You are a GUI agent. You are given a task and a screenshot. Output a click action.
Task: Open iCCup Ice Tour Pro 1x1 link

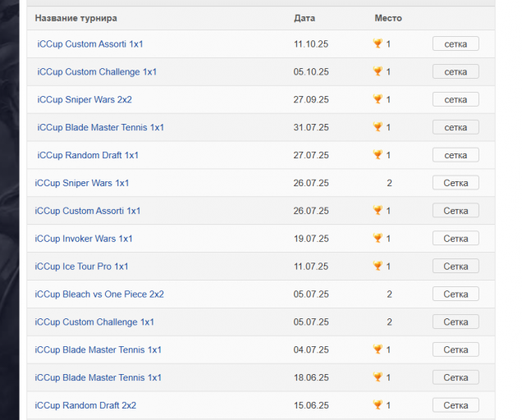(x=81, y=267)
